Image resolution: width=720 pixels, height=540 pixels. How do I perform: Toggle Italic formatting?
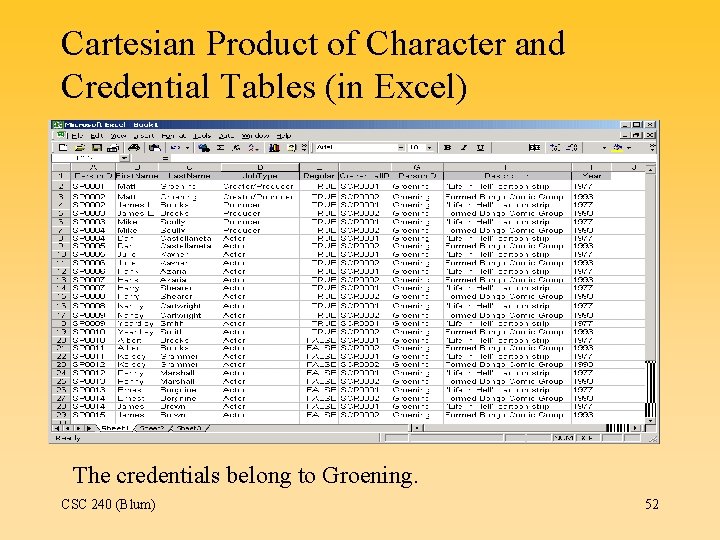click(464, 148)
